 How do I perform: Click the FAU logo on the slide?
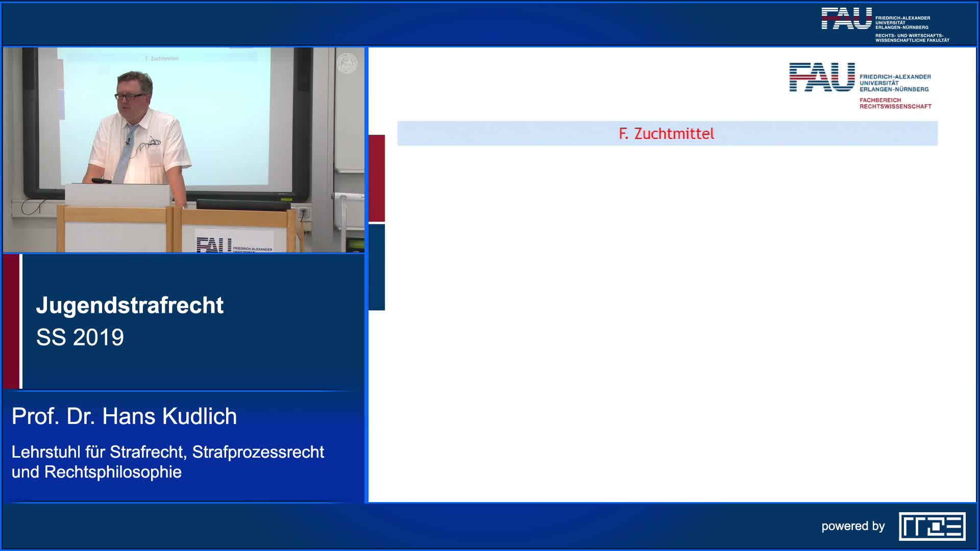[x=822, y=77]
